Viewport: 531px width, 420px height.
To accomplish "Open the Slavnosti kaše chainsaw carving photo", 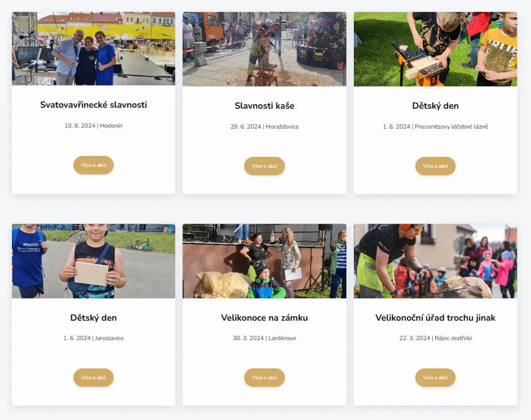I will 264,49.
